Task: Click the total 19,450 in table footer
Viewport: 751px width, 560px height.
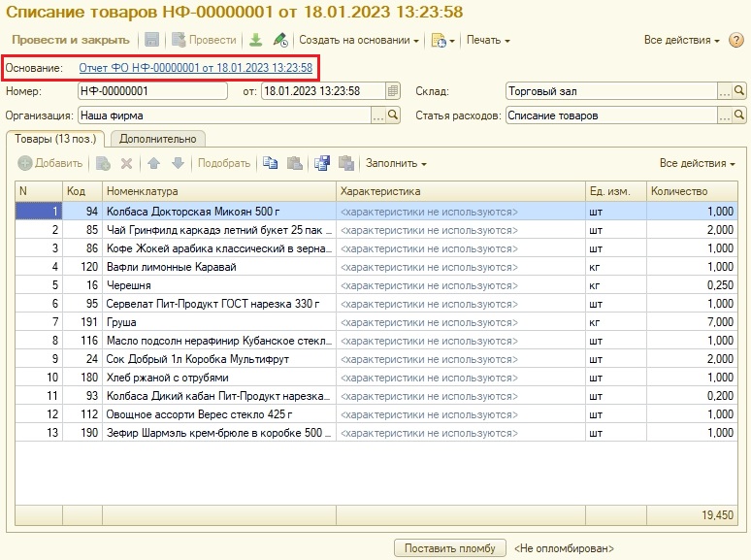Action: (x=717, y=515)
